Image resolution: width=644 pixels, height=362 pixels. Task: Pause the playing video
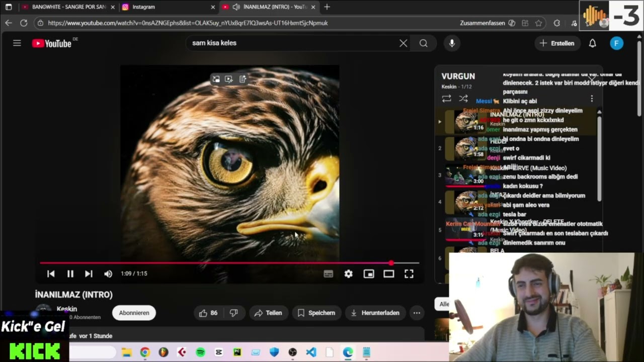[70, 274]
